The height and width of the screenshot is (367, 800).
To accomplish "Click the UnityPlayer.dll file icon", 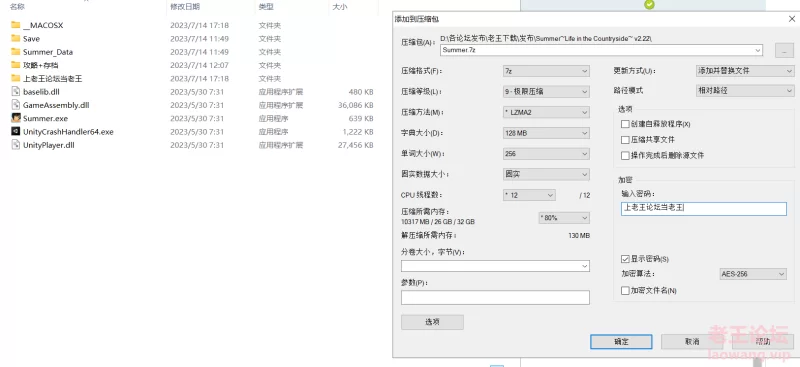I will coord(15,145).
